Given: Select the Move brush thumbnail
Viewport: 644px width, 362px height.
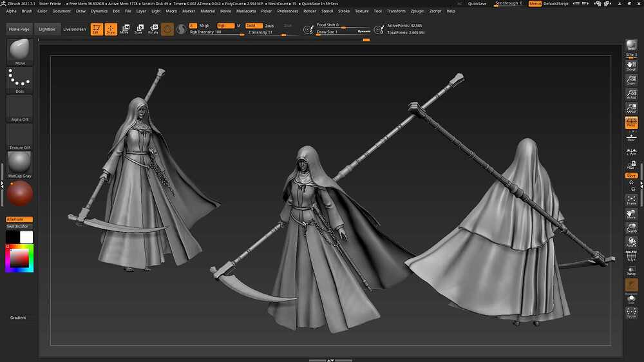Looking at the screenshot, I should click(20, 52).
